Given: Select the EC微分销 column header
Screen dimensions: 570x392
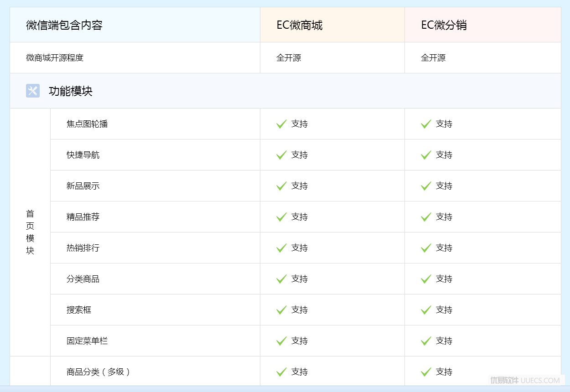Looking at the screenshot, I should point(483,25).
